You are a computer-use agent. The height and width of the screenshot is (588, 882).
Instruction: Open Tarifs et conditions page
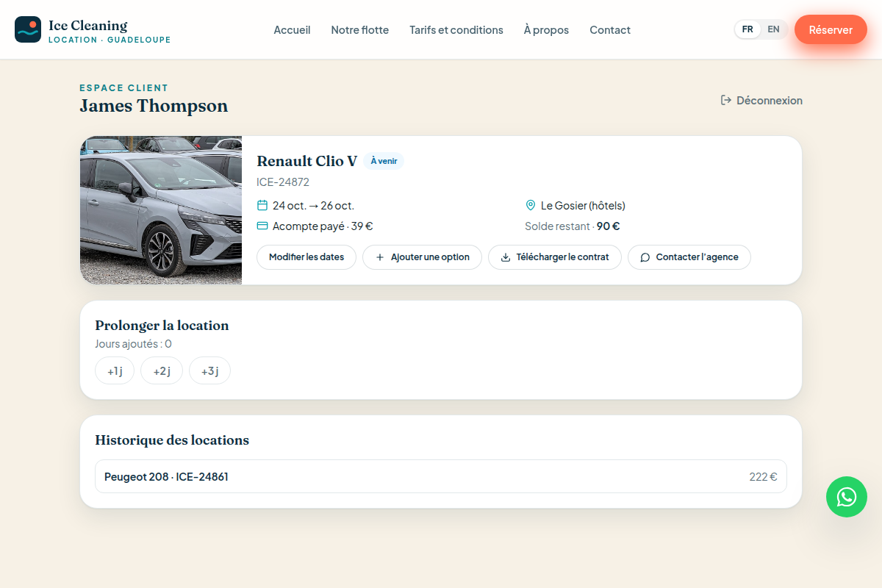click(x=456, y=30)
